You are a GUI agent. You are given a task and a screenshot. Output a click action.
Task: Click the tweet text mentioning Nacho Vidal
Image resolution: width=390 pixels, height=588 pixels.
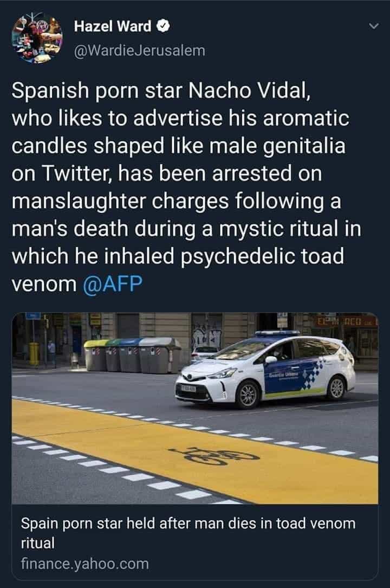coord(186,187)
